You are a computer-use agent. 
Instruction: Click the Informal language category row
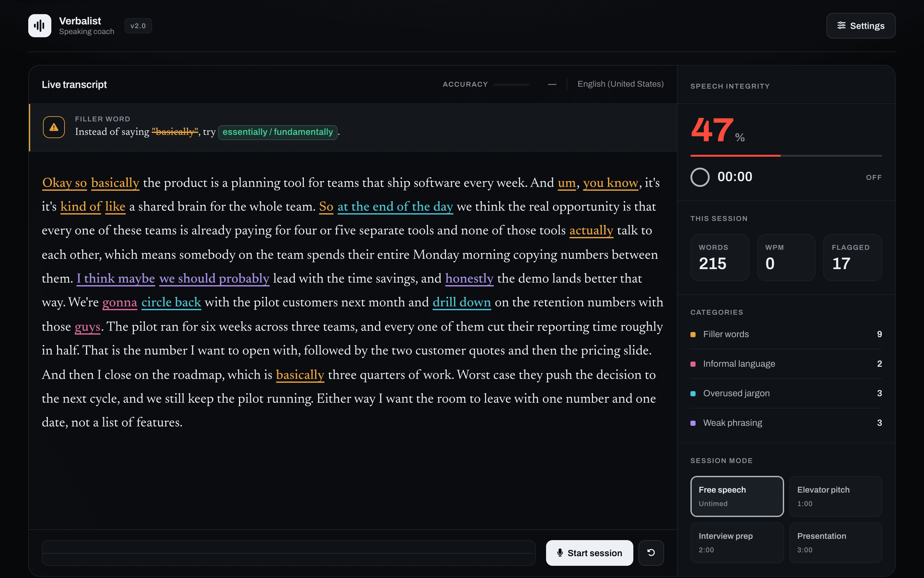(786, 364)
